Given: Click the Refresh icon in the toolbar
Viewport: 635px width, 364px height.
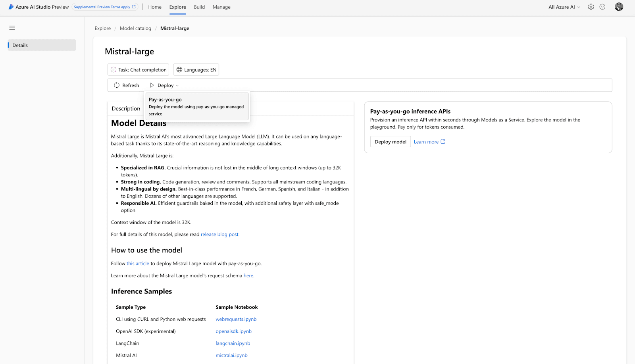Looking at the screenshot, I should point(117,85).
